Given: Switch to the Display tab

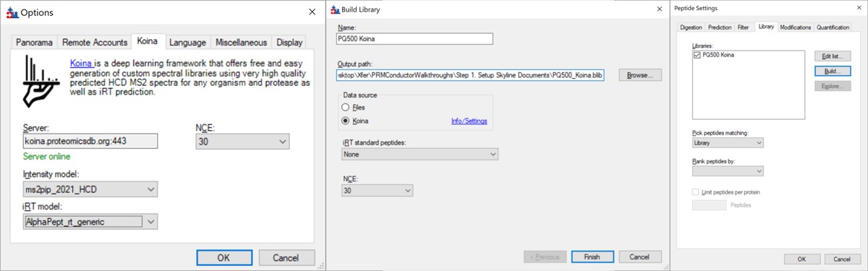Looking at the screenshot, I should (289, 43).
